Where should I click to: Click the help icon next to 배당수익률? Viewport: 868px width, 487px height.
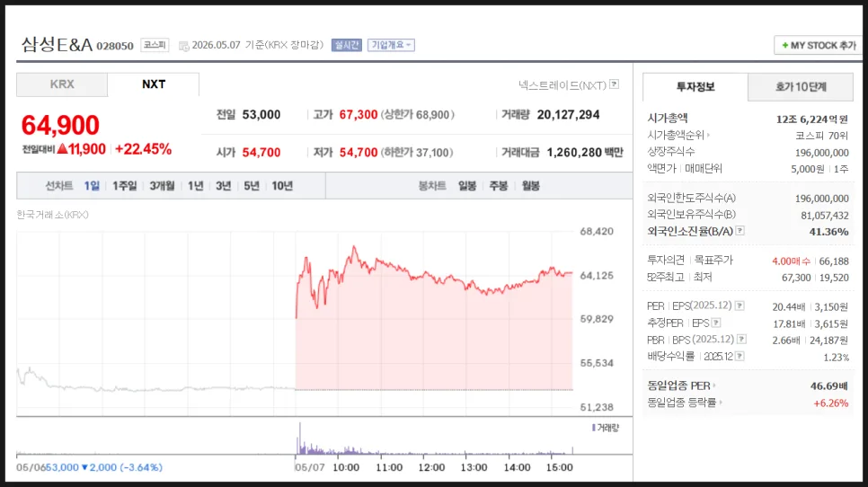(740, 357)
